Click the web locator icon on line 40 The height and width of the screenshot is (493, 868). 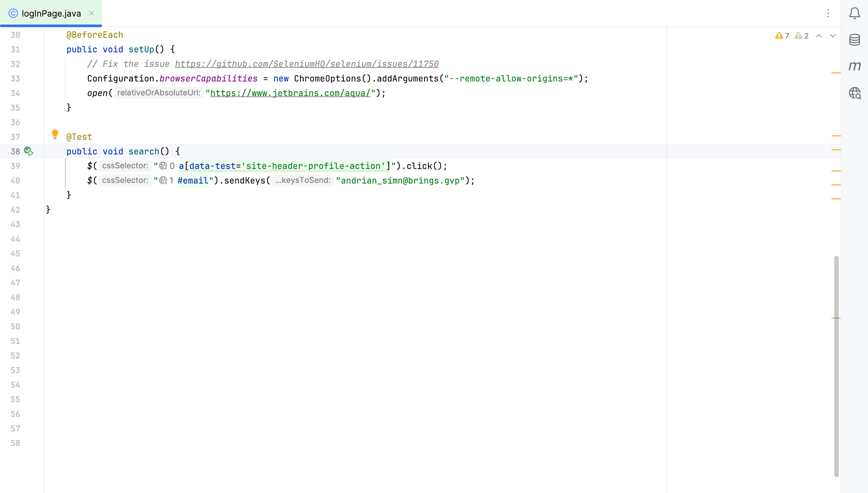(x=163, y=181)
